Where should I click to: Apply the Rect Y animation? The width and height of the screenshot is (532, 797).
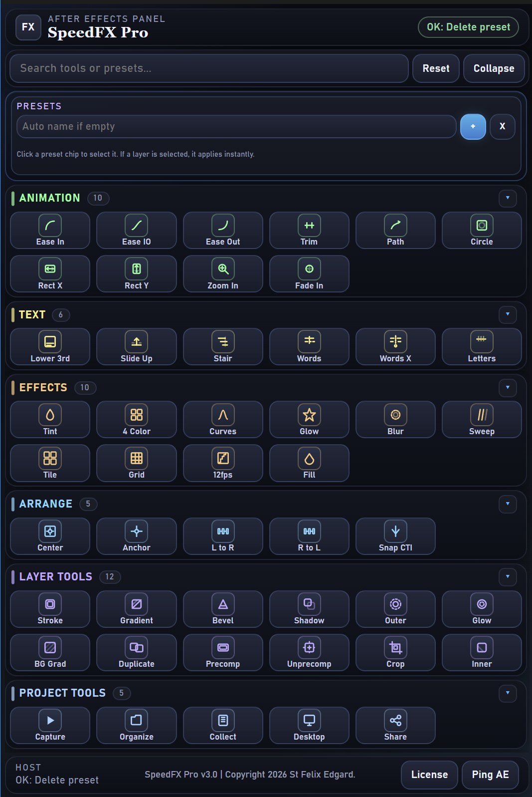tap(136, 273)
